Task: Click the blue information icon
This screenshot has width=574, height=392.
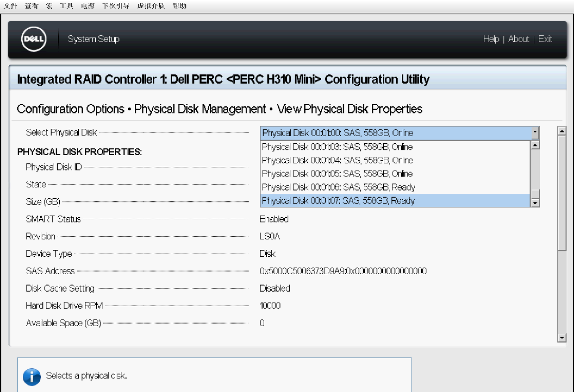Action: pyautogui.click(x=32, y=377)
